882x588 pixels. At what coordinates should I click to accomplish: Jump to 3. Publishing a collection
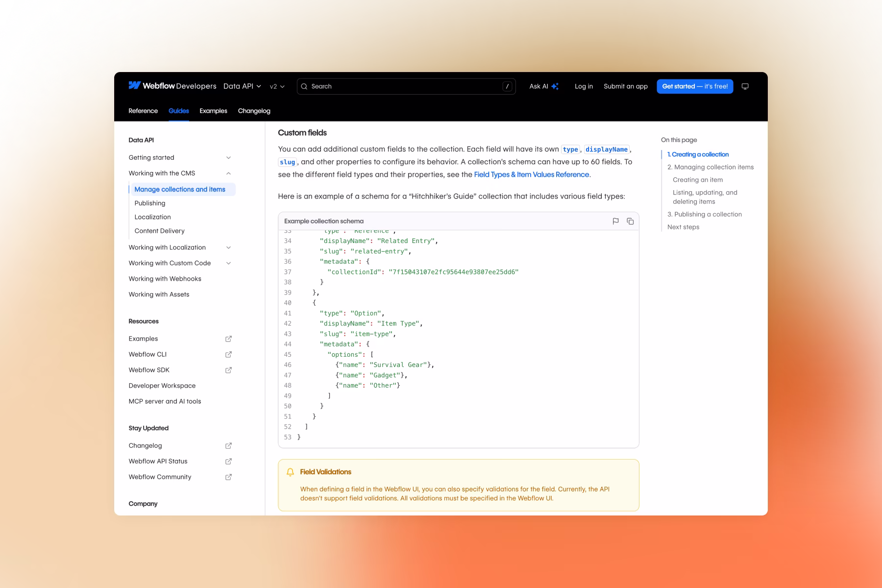(x=704, y=214)
